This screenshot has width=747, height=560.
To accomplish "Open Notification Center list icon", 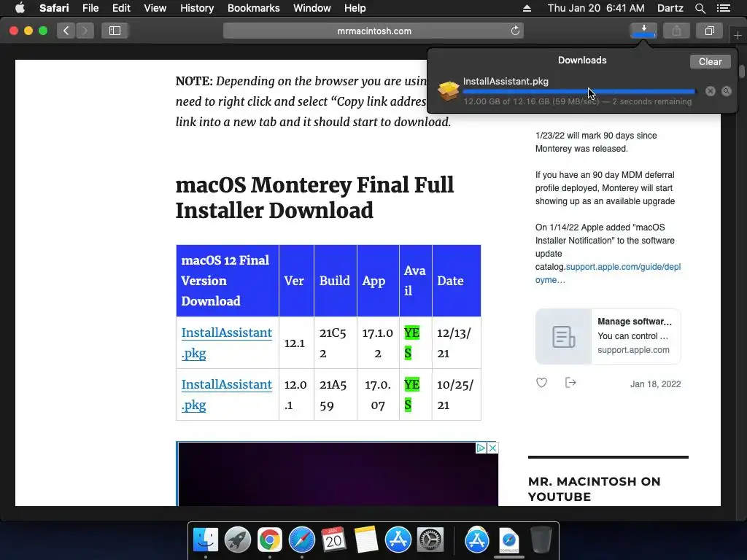I will pyautogui.click(x=723, y=8).
